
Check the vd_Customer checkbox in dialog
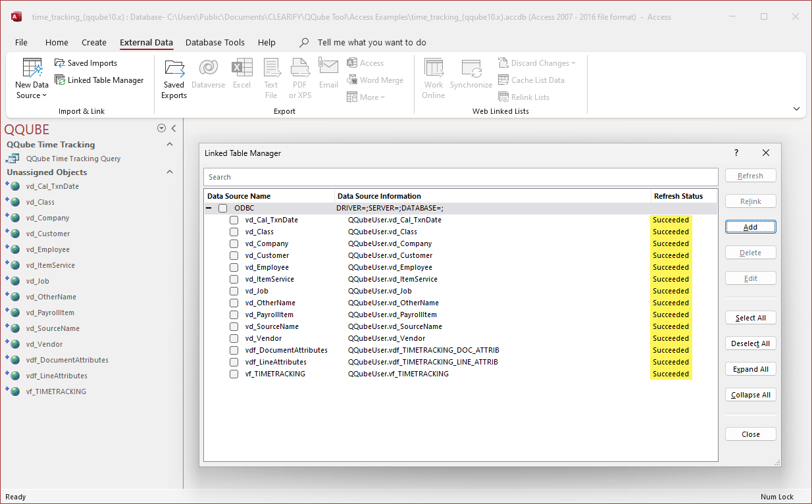(x=234, y=255)
